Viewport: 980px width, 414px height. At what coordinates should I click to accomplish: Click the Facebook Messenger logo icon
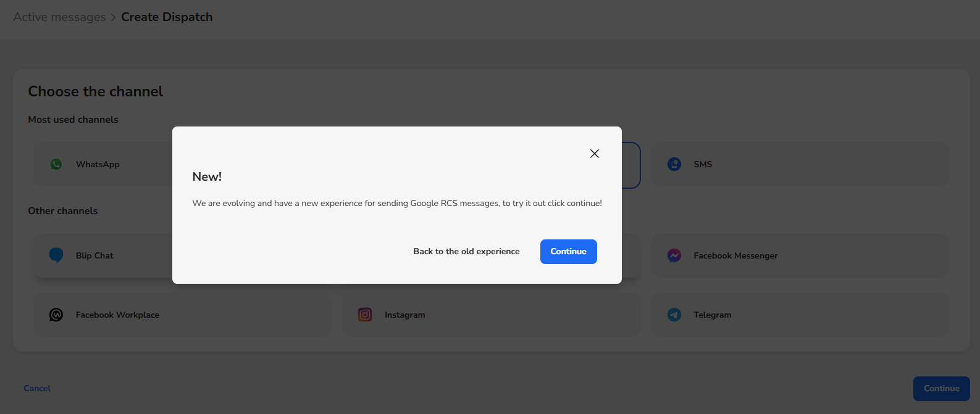click(x=674, y=255)
